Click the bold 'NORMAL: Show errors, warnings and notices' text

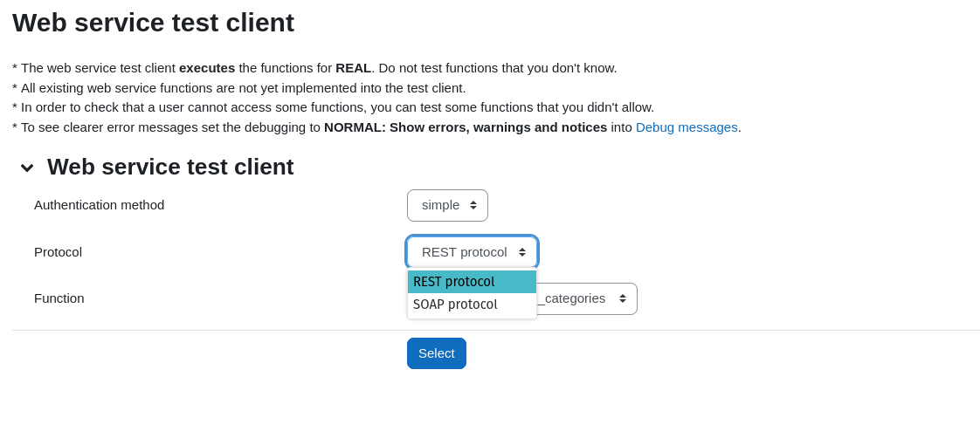pos(466,127)
